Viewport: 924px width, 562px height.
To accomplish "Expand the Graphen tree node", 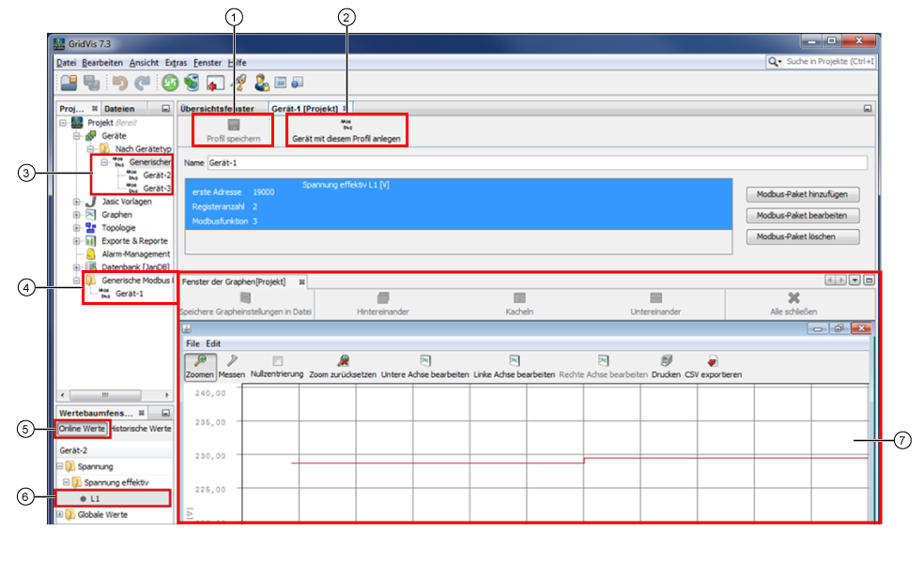I will 76,215.
